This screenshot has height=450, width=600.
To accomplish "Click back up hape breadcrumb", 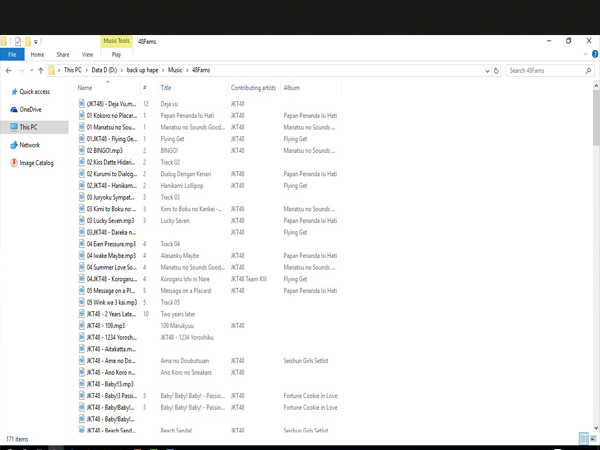I will (x=142, y=70).
